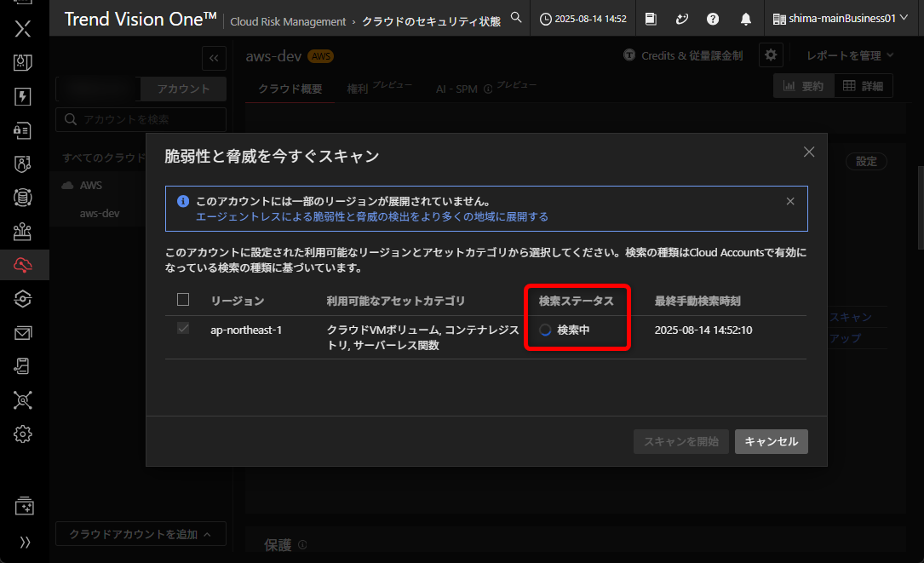
Task: Open the database shield sidebar icon
Action: pyautogui.click(x=22, y=198)
